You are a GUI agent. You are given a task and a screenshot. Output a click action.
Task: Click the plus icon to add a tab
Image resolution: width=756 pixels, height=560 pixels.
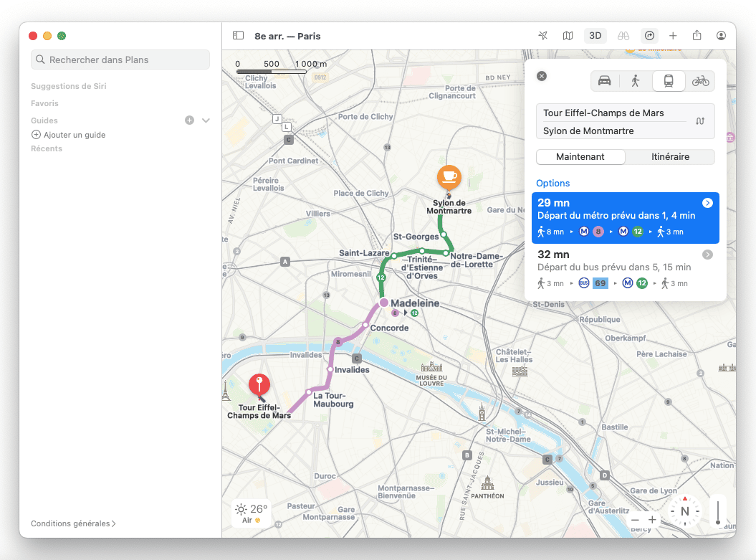tap(673, 36)
